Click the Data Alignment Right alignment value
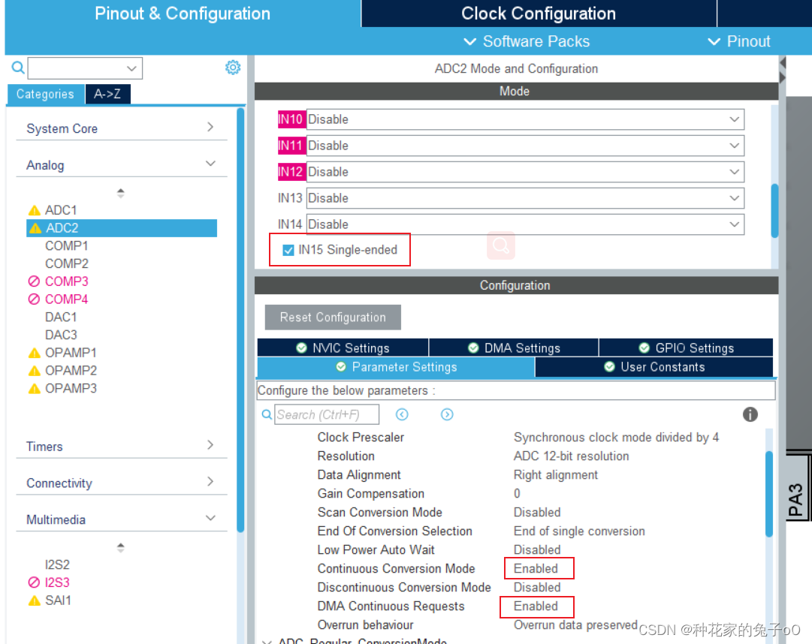The height and width of the screenshot is (644, 812). pos(556,475)
